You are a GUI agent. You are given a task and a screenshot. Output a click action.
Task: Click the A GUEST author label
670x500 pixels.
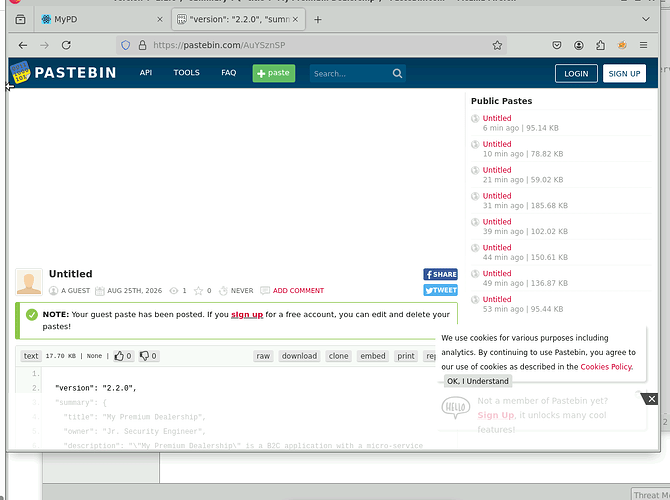[75, 291]
